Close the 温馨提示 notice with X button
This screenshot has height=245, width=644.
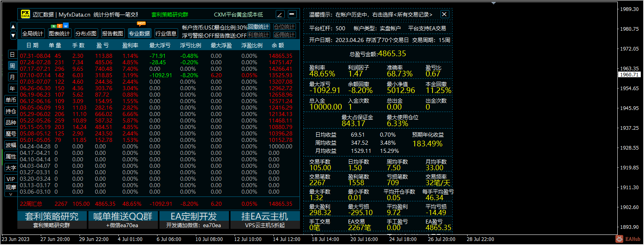444,14
